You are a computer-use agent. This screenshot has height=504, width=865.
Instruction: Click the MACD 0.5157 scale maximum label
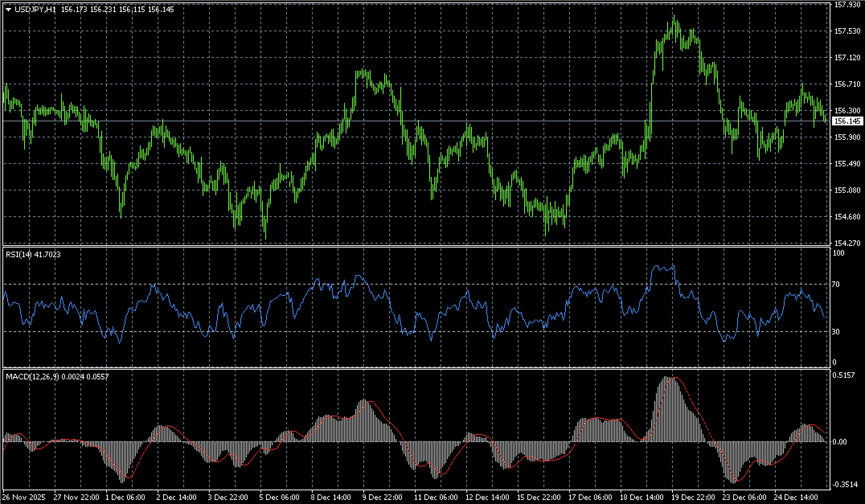click(843, 375)
